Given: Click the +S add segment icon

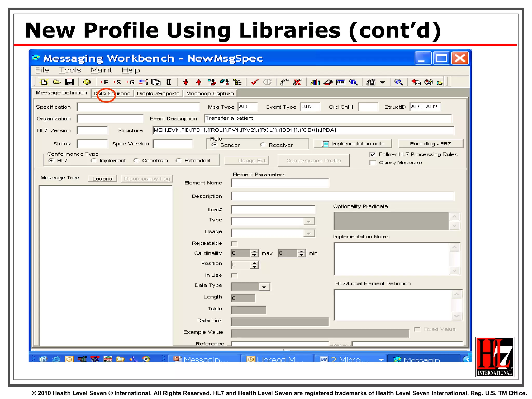Looking at the screenshot, I should (117, 82).
